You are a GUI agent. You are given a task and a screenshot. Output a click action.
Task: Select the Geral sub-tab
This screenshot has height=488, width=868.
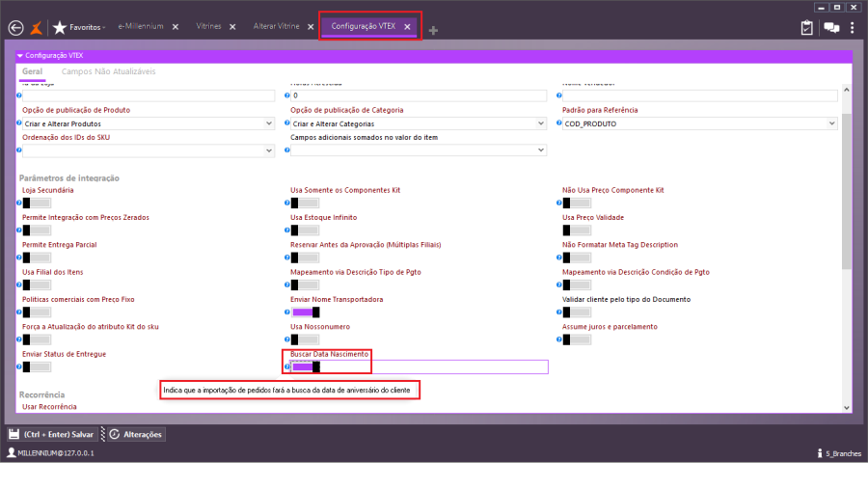coord(32,71)
